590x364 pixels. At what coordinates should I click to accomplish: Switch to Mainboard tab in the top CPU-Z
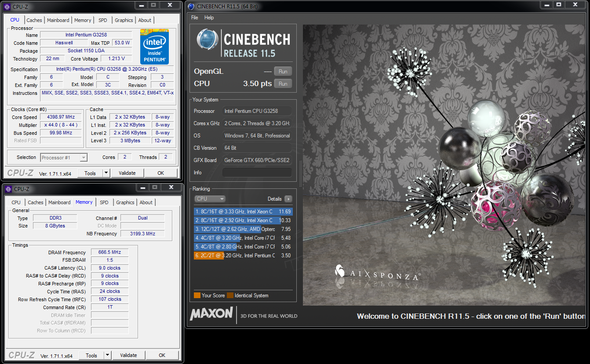58,20
